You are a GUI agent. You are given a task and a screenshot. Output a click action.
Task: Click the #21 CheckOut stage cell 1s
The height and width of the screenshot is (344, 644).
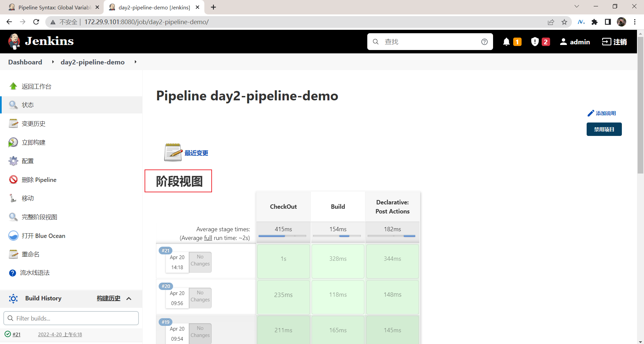click(283, 261)
